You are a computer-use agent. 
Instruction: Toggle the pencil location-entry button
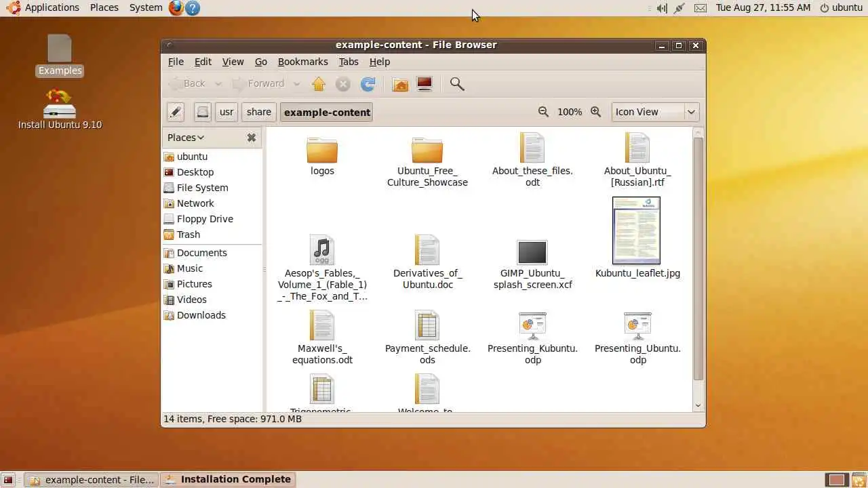pyautogui.click(x=175, y=112)
